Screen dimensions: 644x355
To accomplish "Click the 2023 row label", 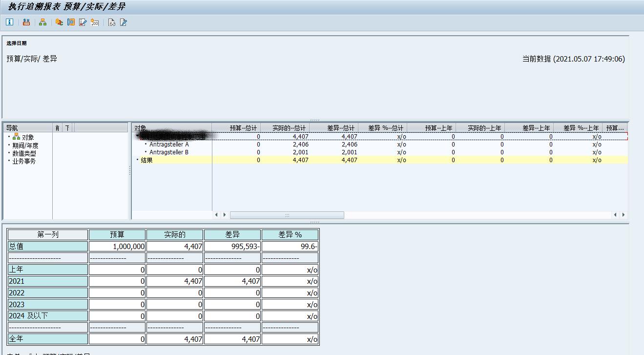I will [x=48, y=305].
